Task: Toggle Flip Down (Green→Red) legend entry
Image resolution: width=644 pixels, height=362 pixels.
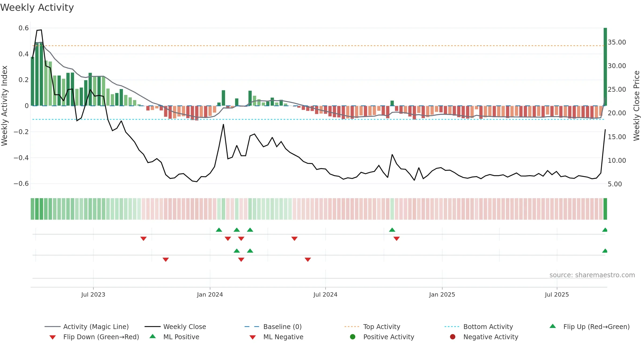Action: click(x=94, y=337)
